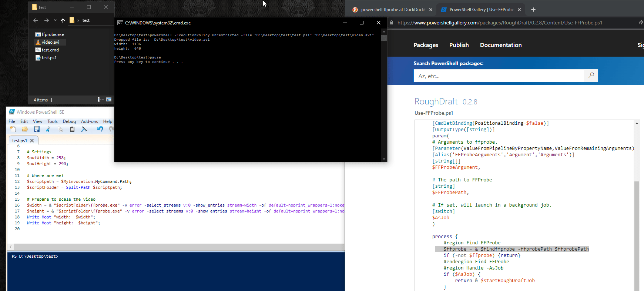This screenshot has width=644, height=291.
Task: Click the code viewer vertical scrollbar thumb
Action: tap(637, 233)
